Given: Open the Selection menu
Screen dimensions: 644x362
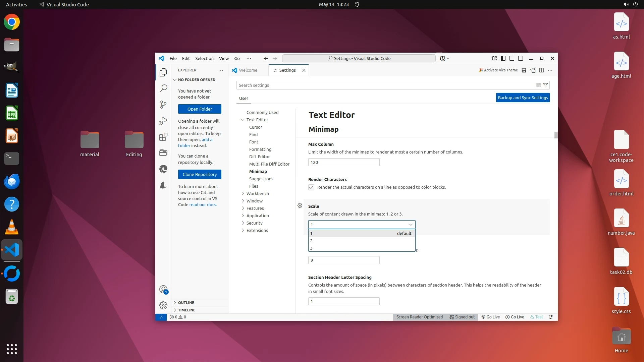Looking at the screenshot, I should 204,58.
